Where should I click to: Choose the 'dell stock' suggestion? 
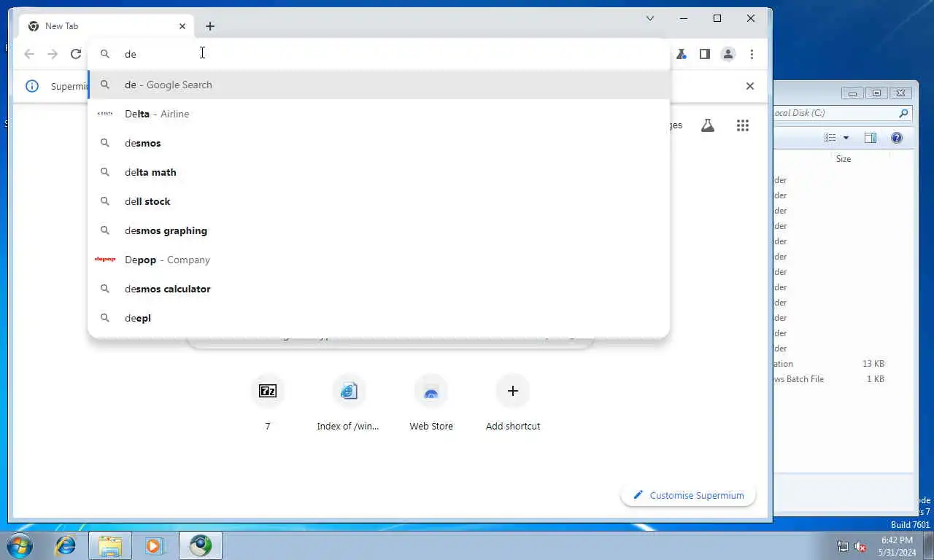click(379, 201)
